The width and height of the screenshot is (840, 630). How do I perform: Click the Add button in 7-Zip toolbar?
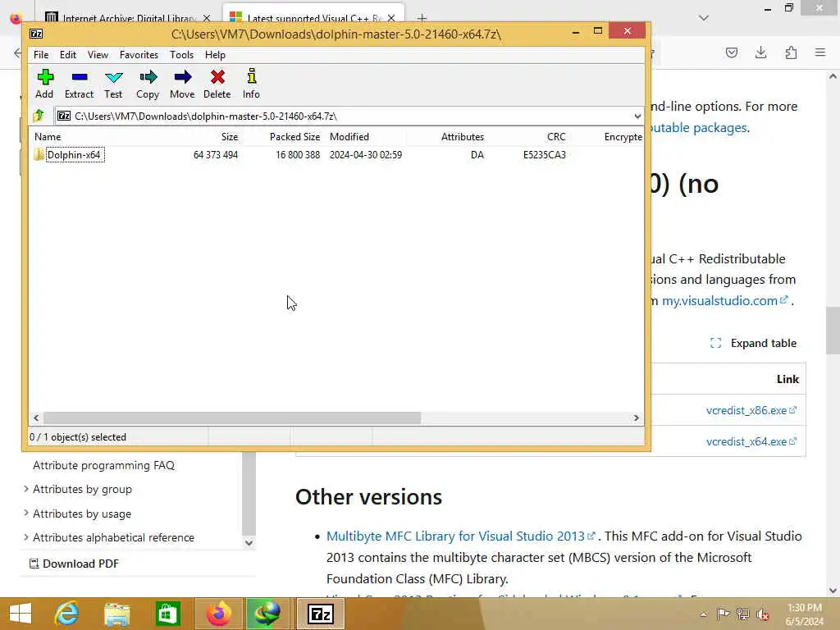click(x=44, y=84)
